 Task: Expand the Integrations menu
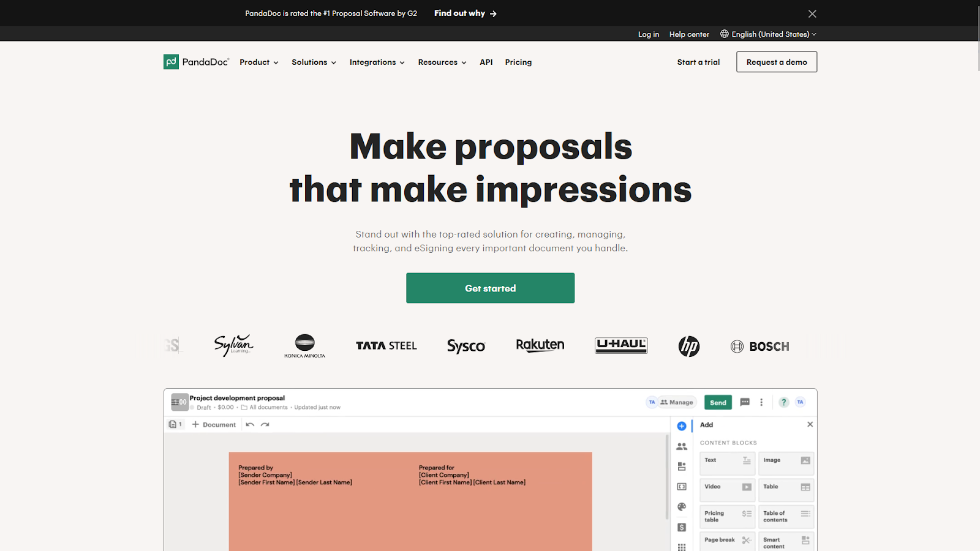(x=377, y=62)
